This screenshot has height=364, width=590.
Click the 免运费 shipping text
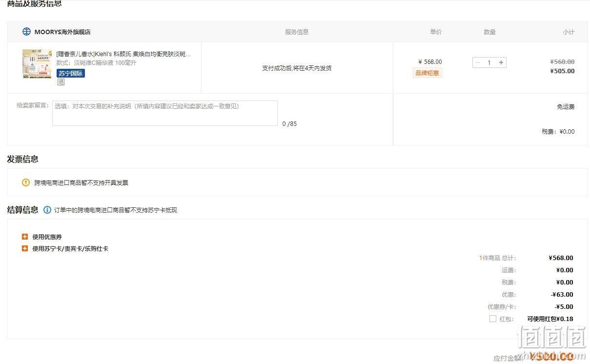coord(566,107)
